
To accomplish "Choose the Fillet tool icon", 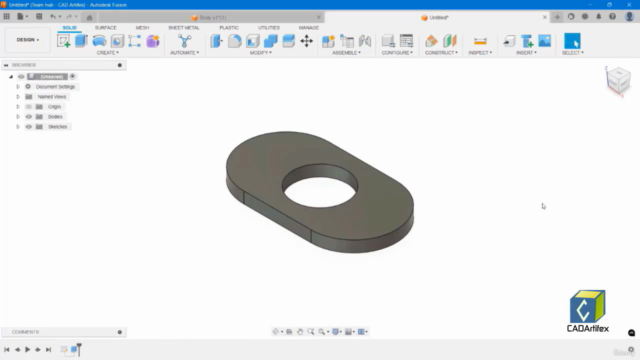I will [x=235, y=41].
